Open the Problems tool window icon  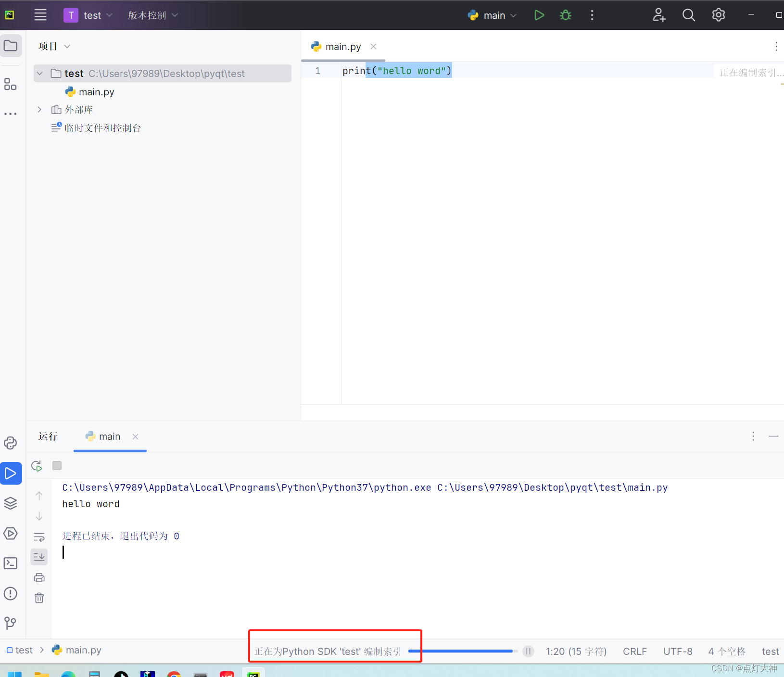[11, 594]
